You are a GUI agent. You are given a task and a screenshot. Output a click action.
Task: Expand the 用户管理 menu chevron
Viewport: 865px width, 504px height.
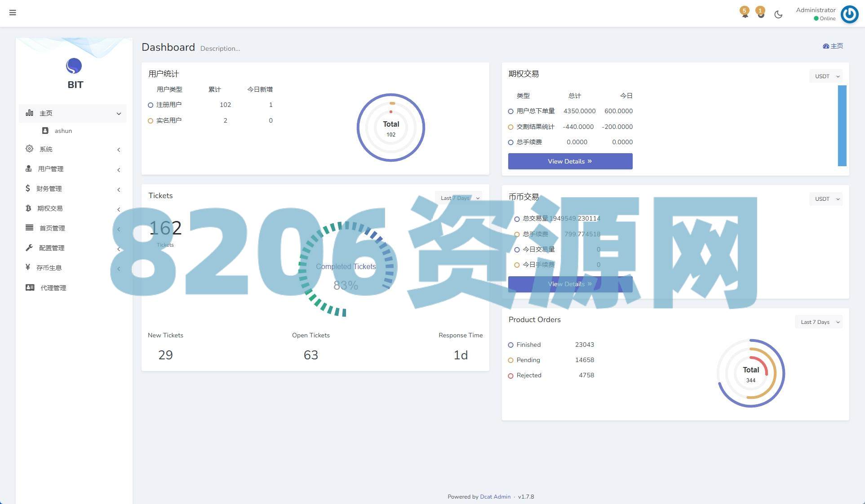click(119, 170)
